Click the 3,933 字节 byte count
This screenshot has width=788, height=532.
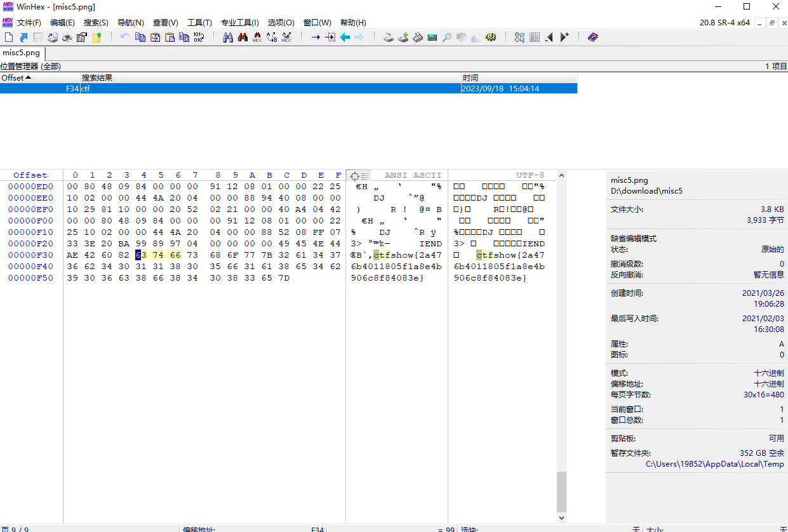click(765, 220)
